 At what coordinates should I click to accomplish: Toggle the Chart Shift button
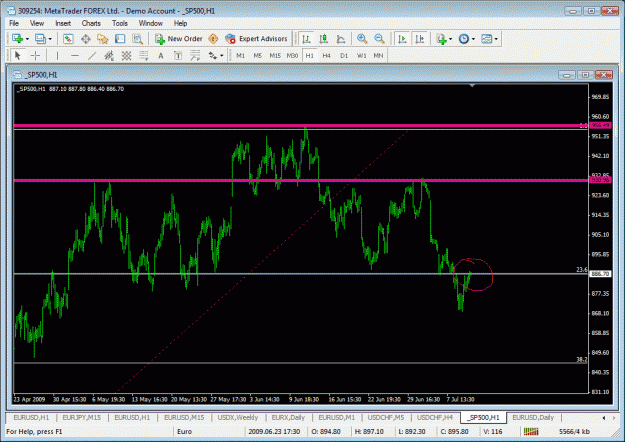tap(419, 39)
